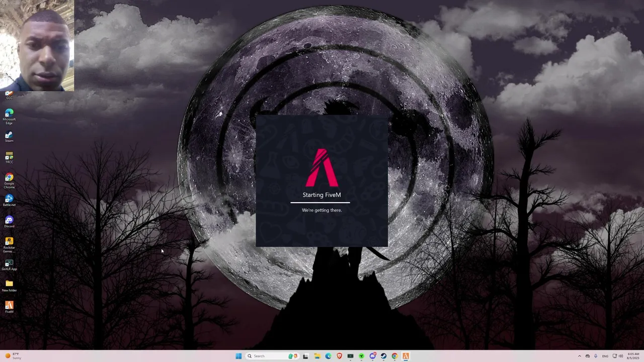Open Microsoft Edge from the taskbar
644x362 pixels.
point(328,356)
